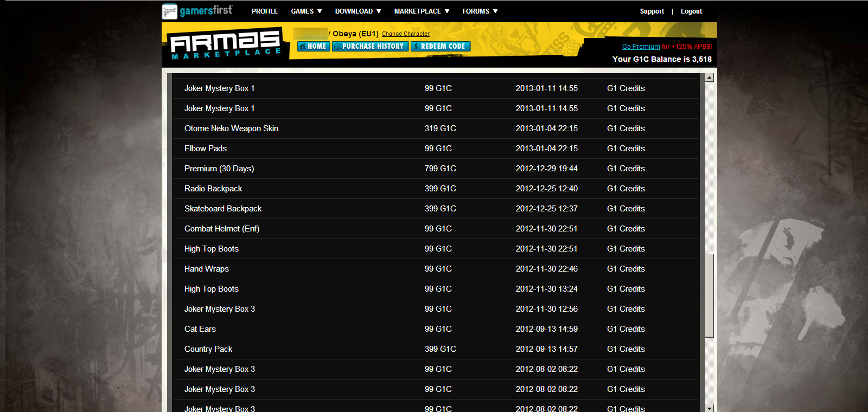
Task: Open the Forums dropdown menu
Action: (x=480, y=11)
